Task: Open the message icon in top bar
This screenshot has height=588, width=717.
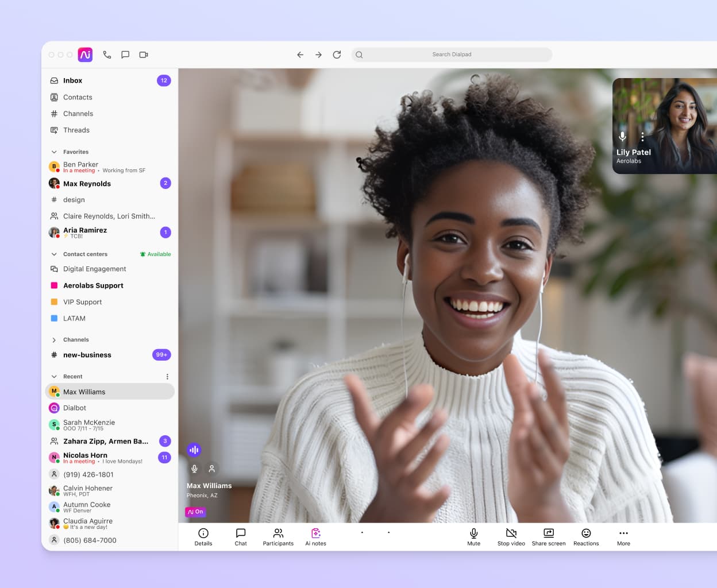Action: pyautogui.click(x=125, y=55)
